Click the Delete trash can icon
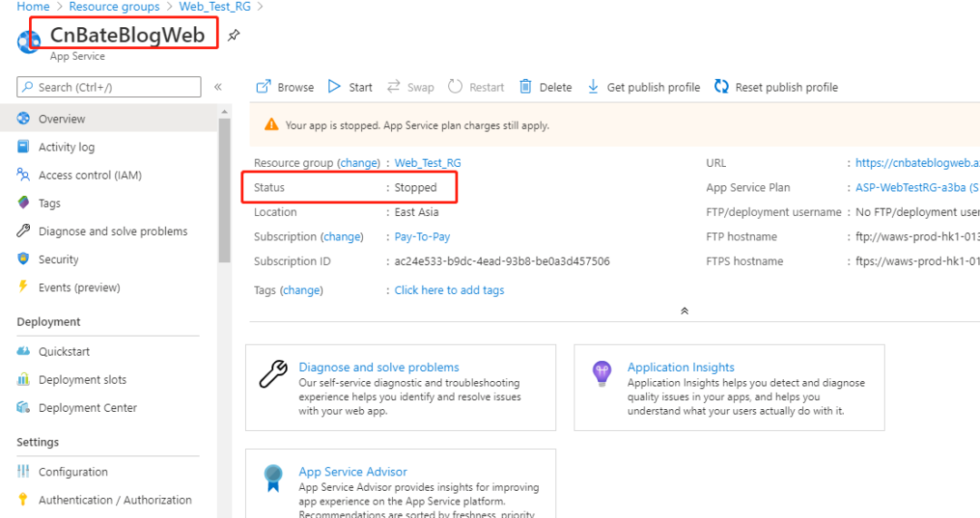Image resolution: width=980 pixels, height=518 pixels. [x=525, y=86]
